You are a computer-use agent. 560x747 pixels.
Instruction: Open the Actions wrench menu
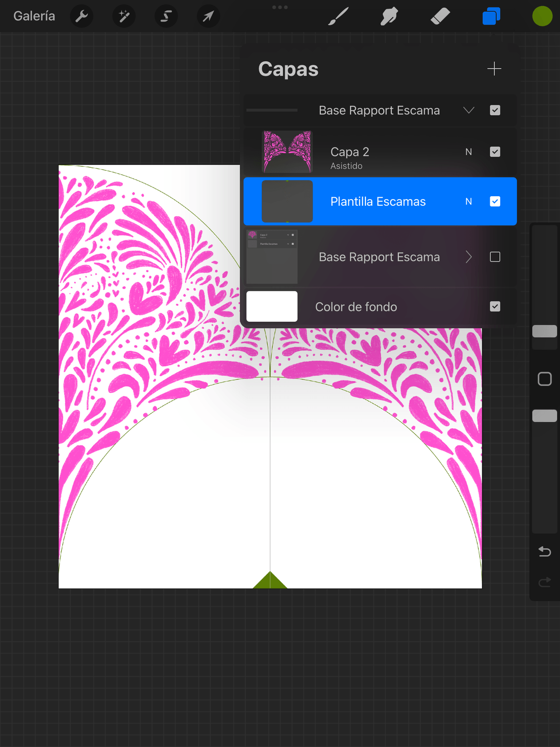coord(82,16)
